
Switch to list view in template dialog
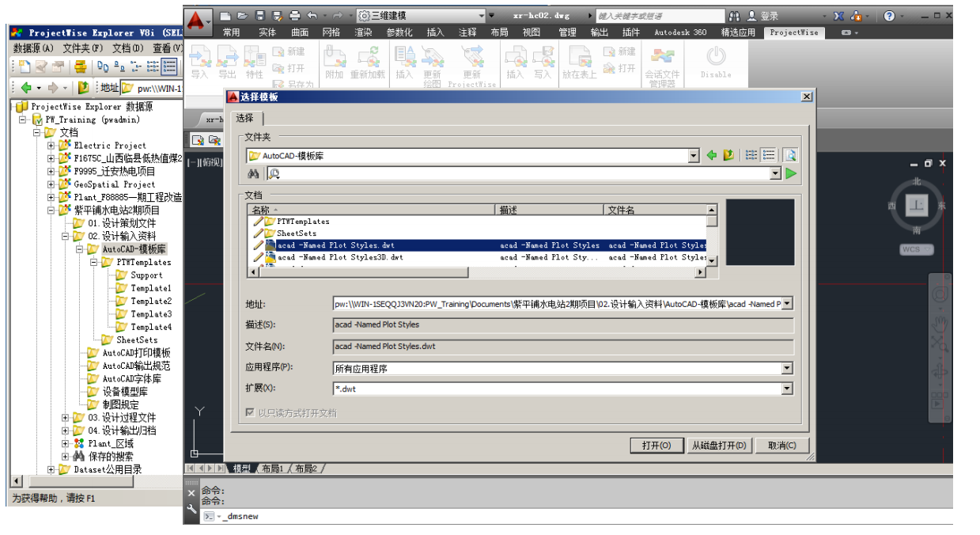coord(751,156)
